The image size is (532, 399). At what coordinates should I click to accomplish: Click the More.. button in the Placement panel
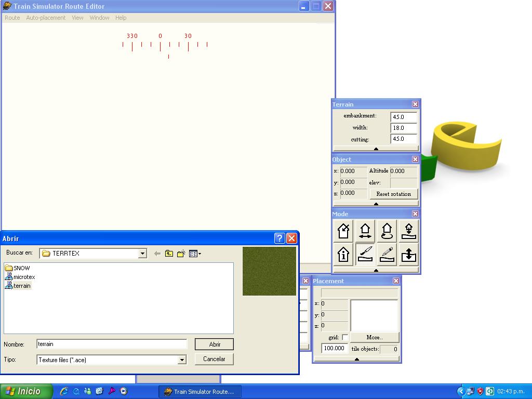(x=375, y=337)
